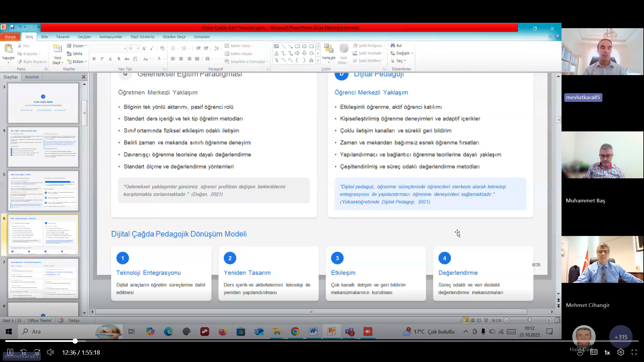644x362 pixels.
Task: Select slide 5 thumbnail
Action: pos(43,190)
